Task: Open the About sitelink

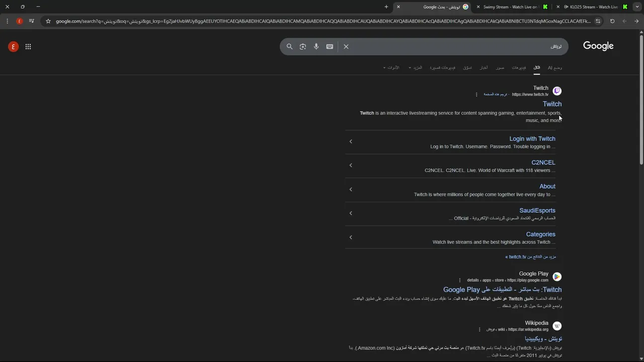Action: point(547,187)
